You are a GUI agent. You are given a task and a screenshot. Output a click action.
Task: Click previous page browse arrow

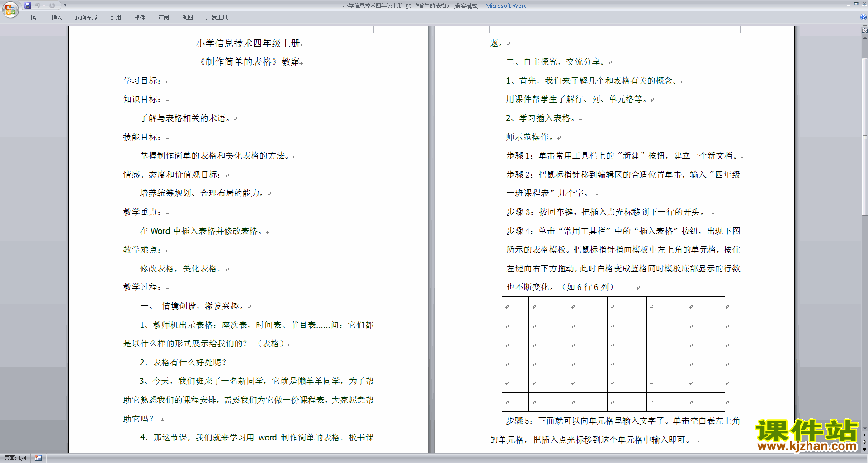865,435
